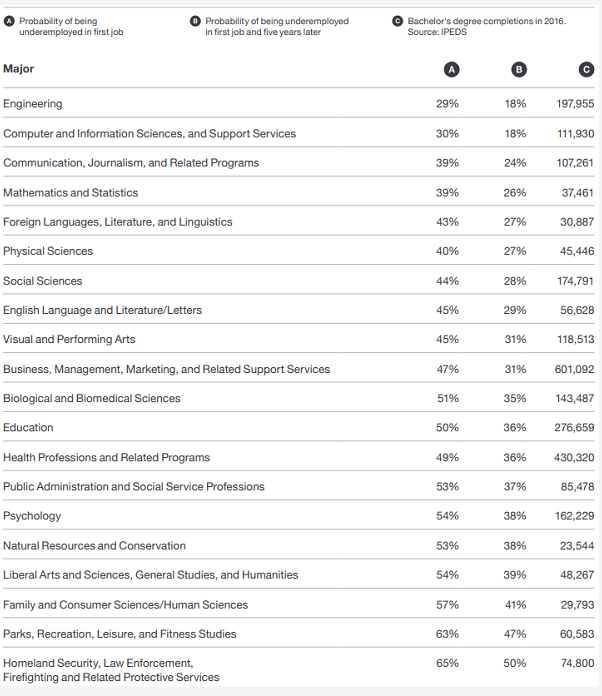
Task: Click the Social Sciences row label
Action: [43, 281]
